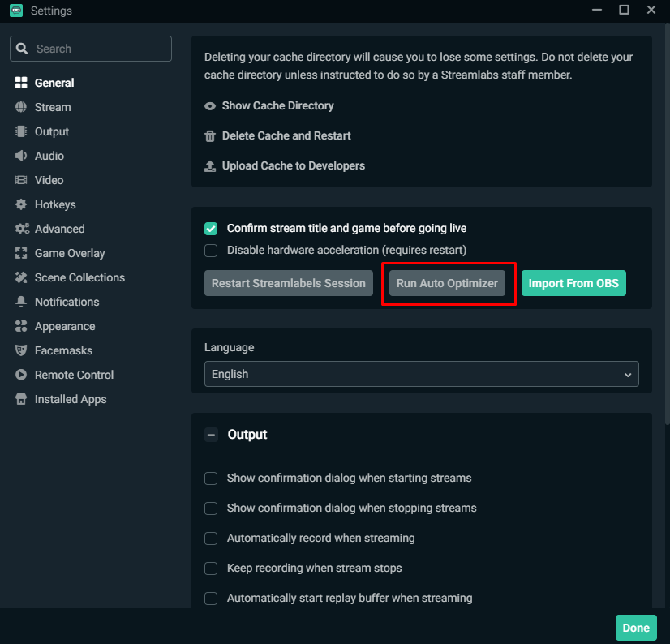Collapse the Output section minus button

click(211, 435)
